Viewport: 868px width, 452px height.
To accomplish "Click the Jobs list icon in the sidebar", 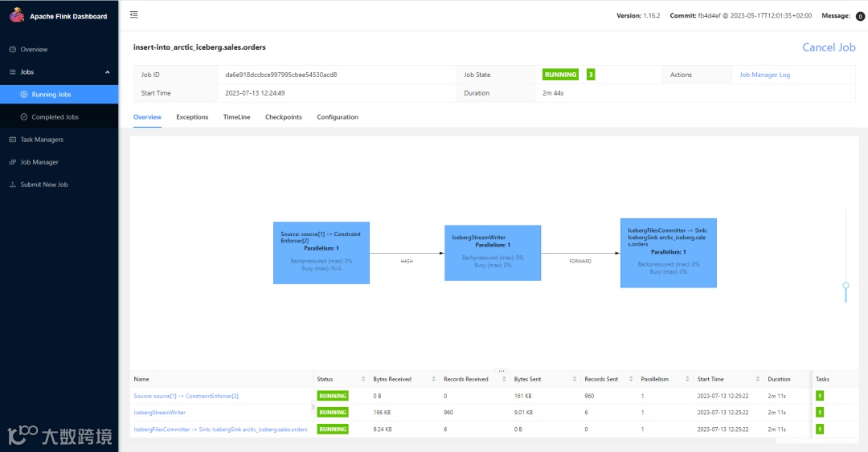I will click(x=13, y=72).
